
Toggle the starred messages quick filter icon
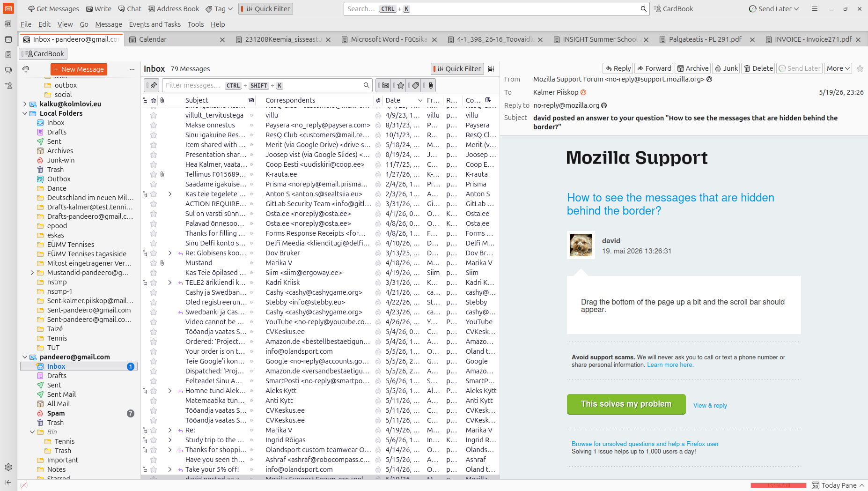tap(401, 85)
